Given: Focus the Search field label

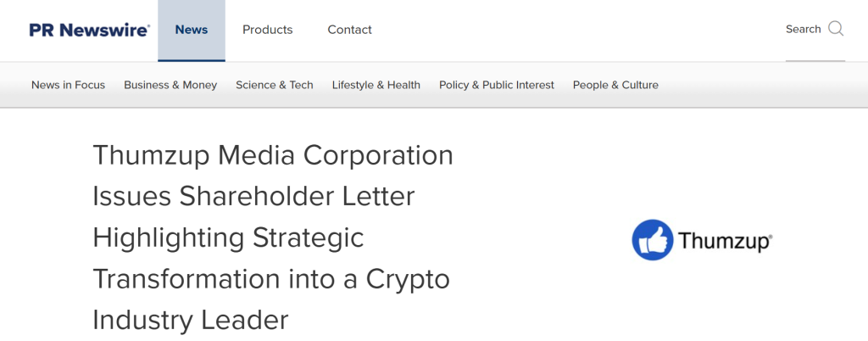Looking at the screenshot, I should (x=803, y=29).
